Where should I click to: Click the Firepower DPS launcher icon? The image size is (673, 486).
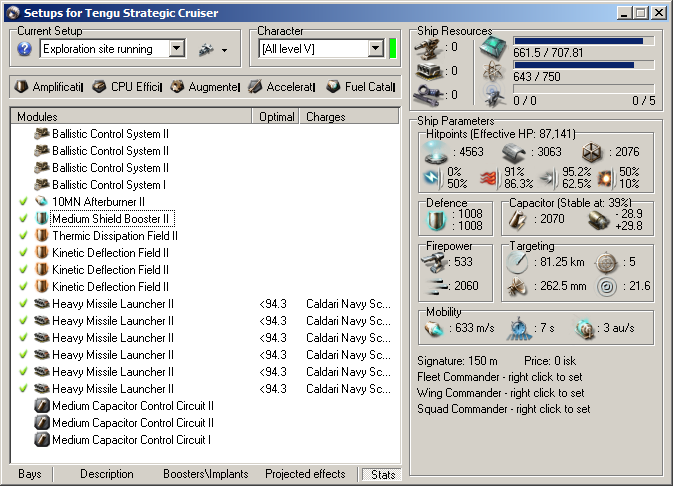click(x=434, y=262)
